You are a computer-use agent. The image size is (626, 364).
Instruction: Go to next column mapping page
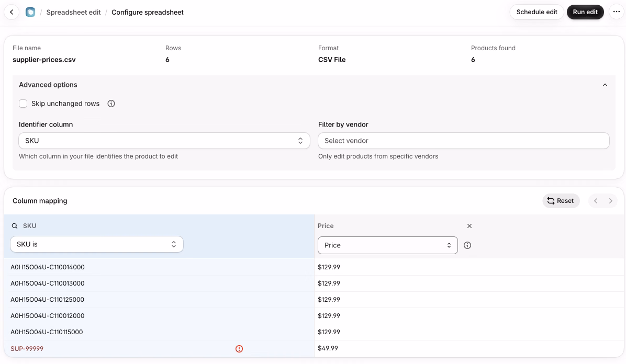(610, 201)
